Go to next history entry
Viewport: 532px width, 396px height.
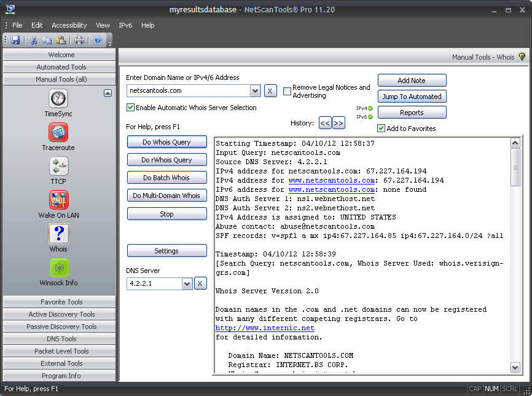tap(338, 123)
